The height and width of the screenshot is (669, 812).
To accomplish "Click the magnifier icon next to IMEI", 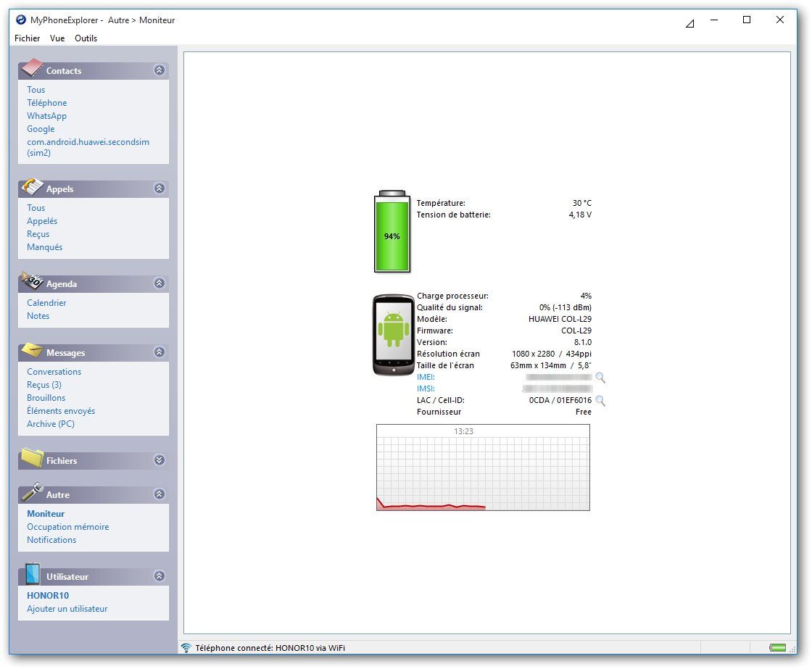I will coord(600,378).
